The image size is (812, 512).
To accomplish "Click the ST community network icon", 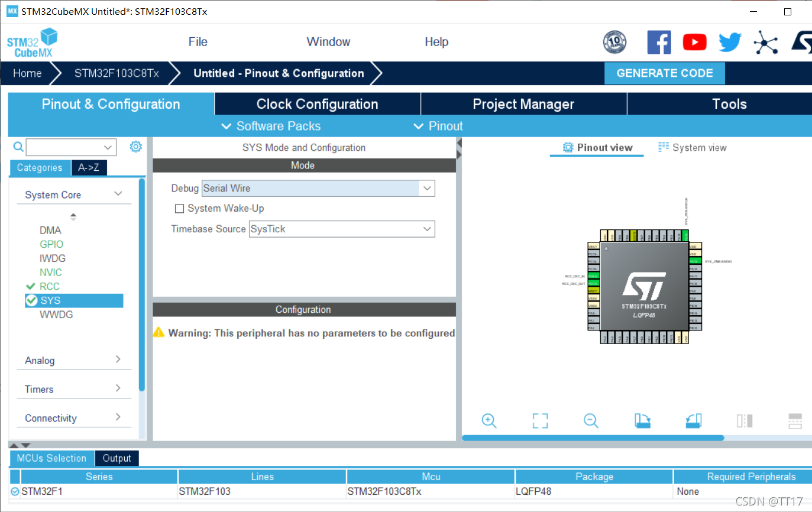I will pyautogui.click(x=766, y=42).
